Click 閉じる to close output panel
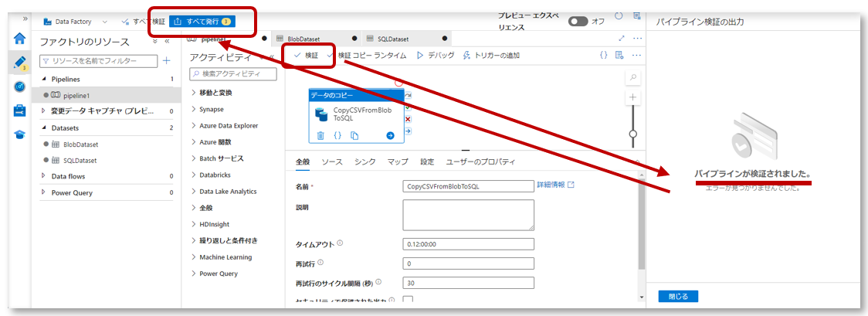 click(x=678, y=296)
